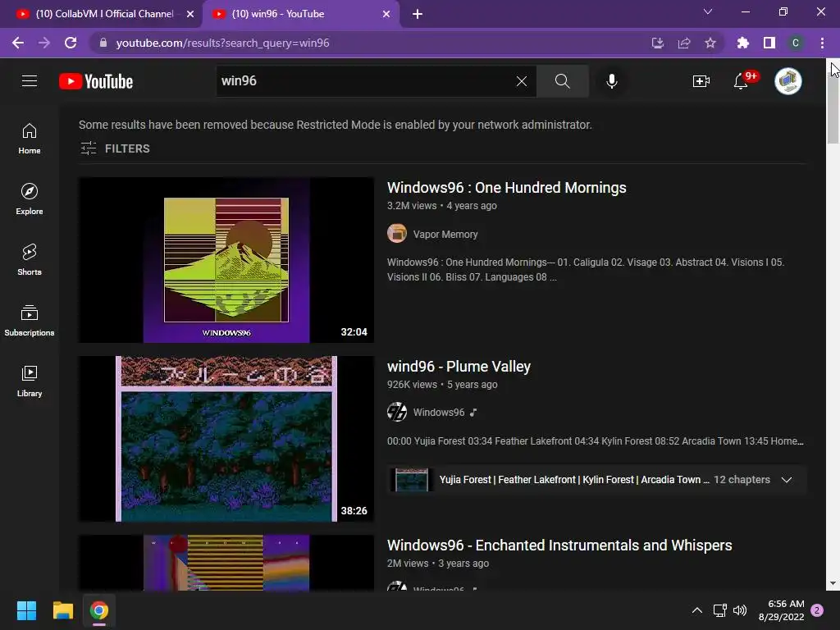Click the One Hundred Mornings description text
Screen dimensions: 840x630
coord(586,269)
